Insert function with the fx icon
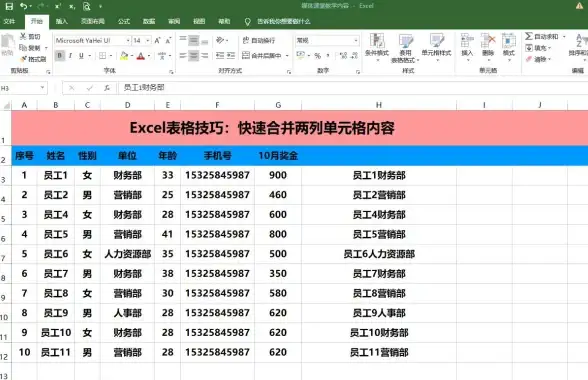The image size is (588, 380). pos(107,88)
